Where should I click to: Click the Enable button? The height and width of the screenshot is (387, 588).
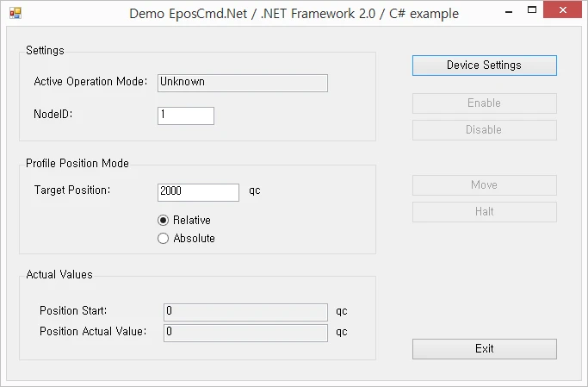click(485, 103)
